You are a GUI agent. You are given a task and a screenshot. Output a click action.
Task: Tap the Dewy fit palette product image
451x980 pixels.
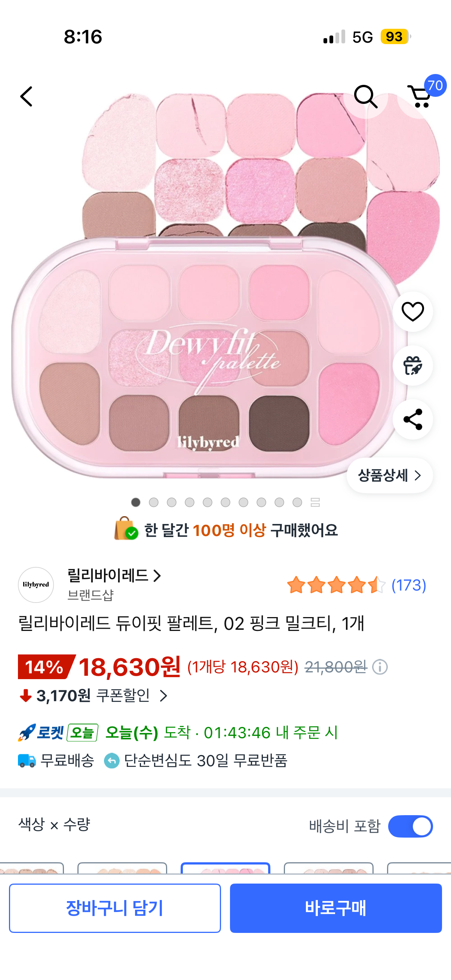206,304
